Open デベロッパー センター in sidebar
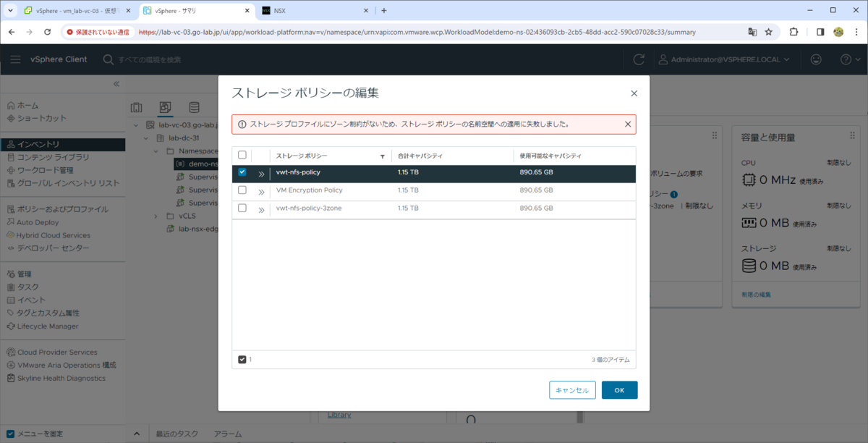 click(48, 248)
